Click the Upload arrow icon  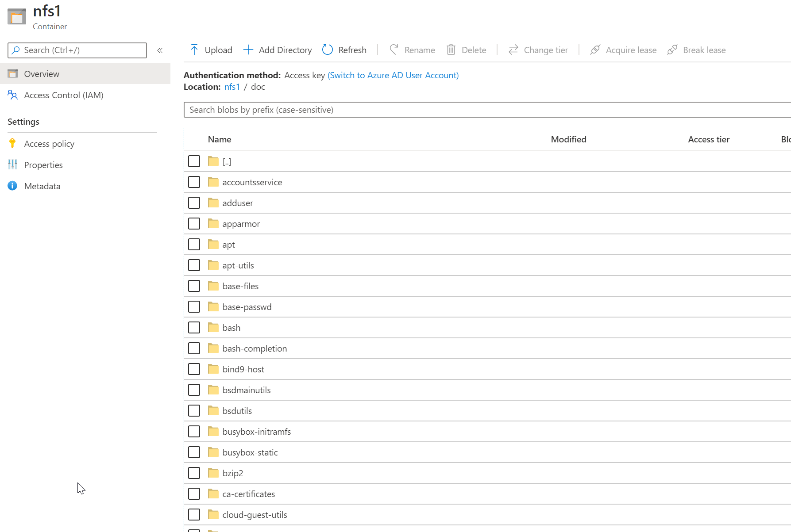[194, 50]
